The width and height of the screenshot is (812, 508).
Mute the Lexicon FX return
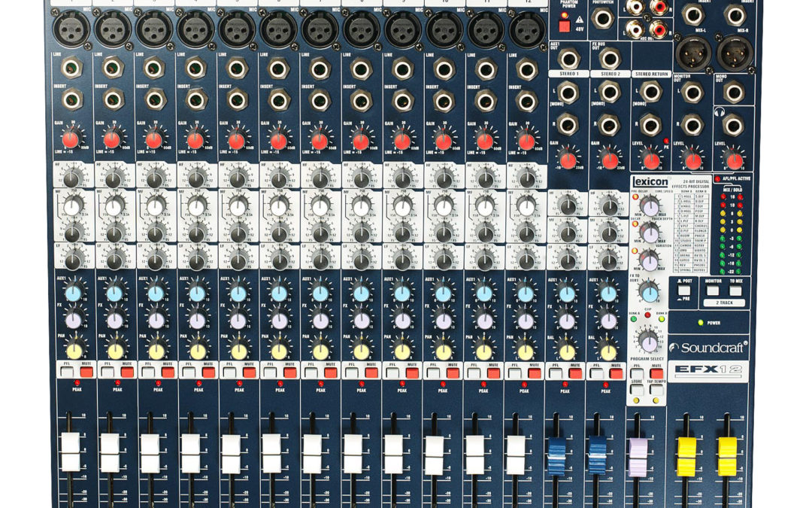(x=656, y=373)
